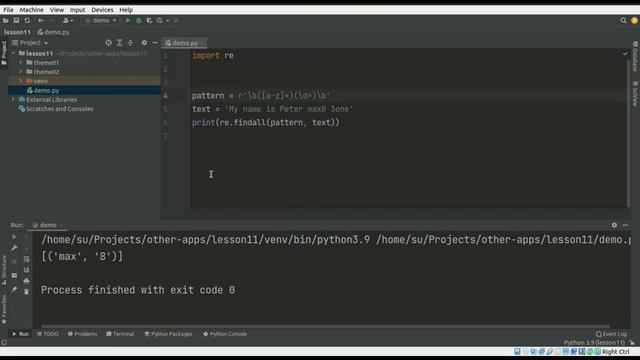The image size is (640, 360).
Task: Expand the theme02 folder
Action: coord(20,72)
